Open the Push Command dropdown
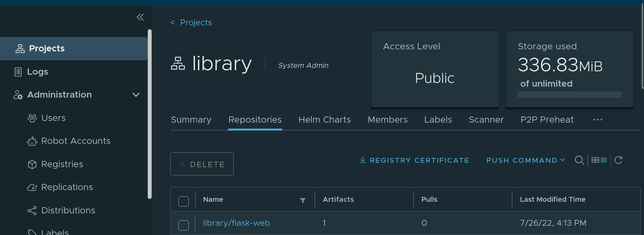Screen dimensions: 644x235 (525, 160)
